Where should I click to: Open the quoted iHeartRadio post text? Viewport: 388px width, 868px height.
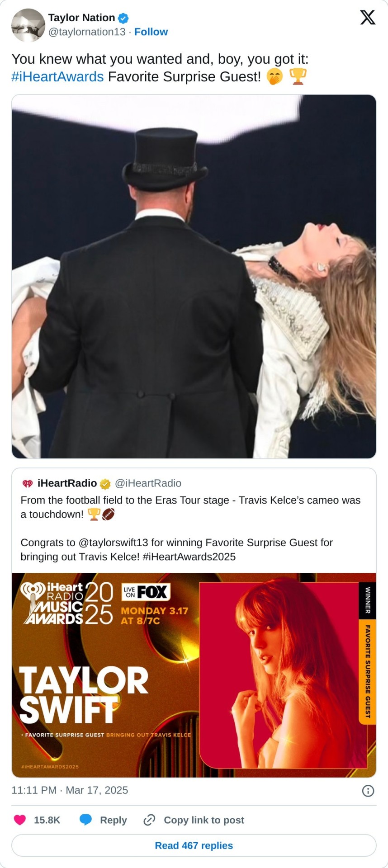point(191,528)
